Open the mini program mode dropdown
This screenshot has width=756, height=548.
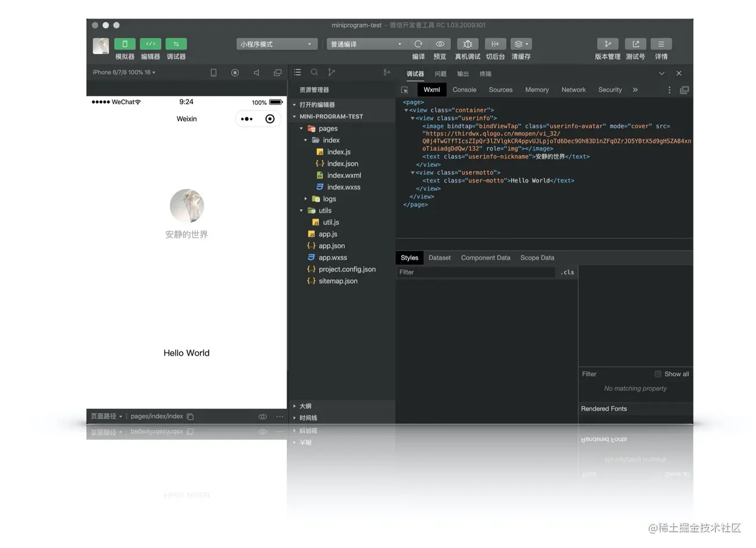click(276, 44)
